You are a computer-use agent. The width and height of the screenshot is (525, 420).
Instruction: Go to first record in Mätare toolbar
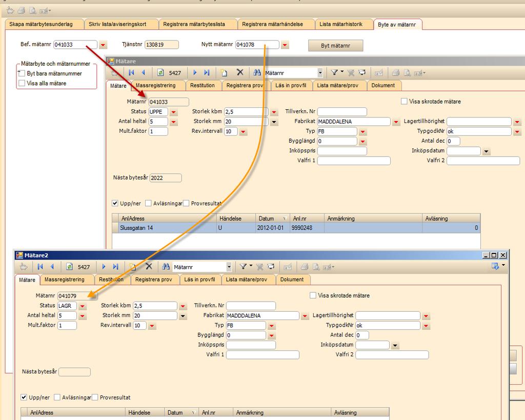[131, 72]
